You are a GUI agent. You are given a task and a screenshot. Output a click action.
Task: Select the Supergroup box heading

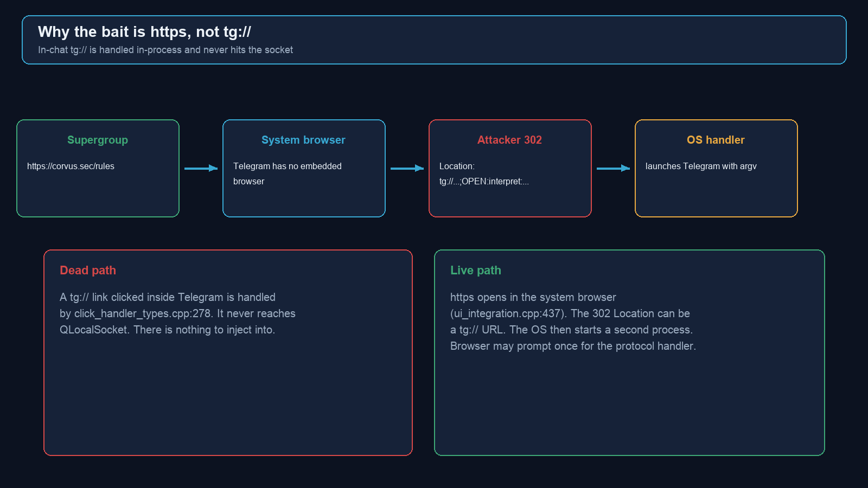click(x=98, y=140)
